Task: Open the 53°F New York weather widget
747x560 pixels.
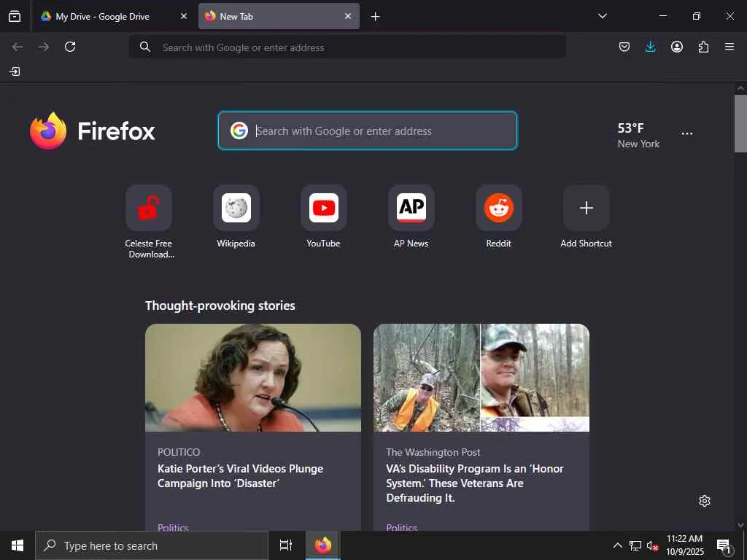Action: (638, 135)
